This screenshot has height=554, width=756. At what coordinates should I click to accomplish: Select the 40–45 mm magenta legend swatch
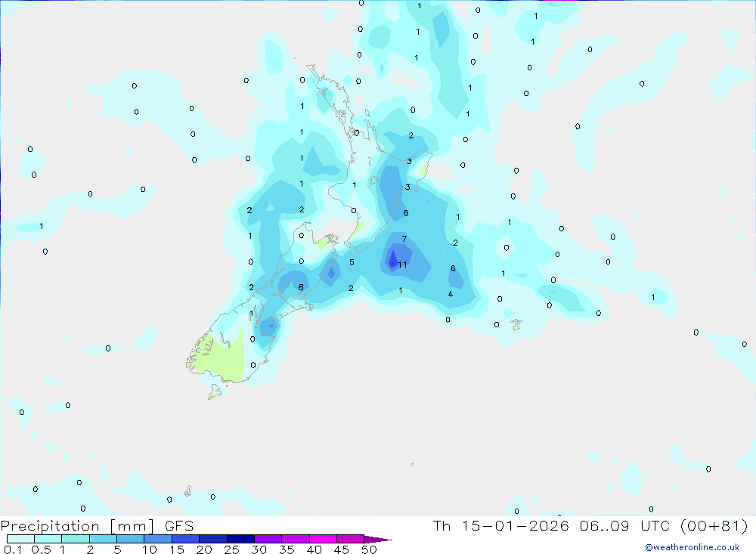(323, 539)
